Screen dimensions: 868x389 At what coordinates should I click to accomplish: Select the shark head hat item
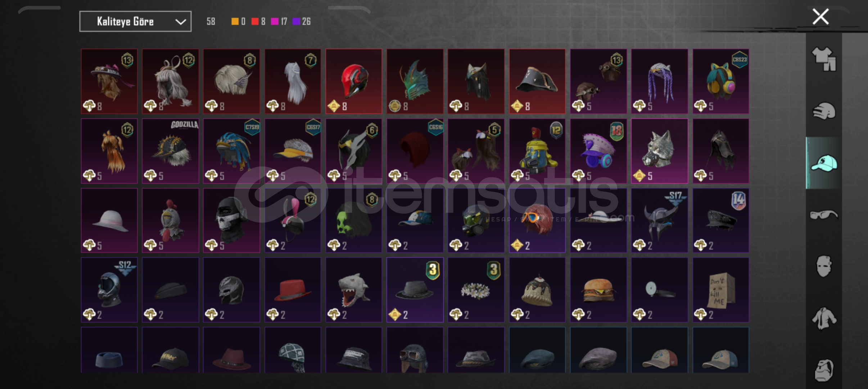point(354,290)
